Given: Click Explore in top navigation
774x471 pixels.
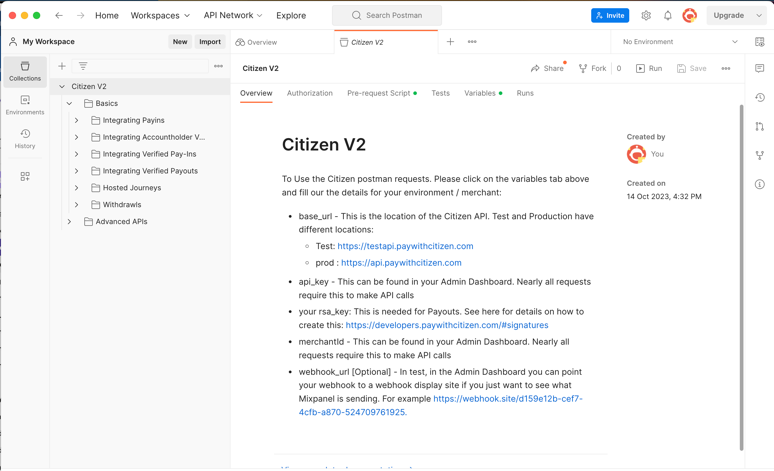Looking at the screenshot, I should pyautogui.click(x=291, y=15).
